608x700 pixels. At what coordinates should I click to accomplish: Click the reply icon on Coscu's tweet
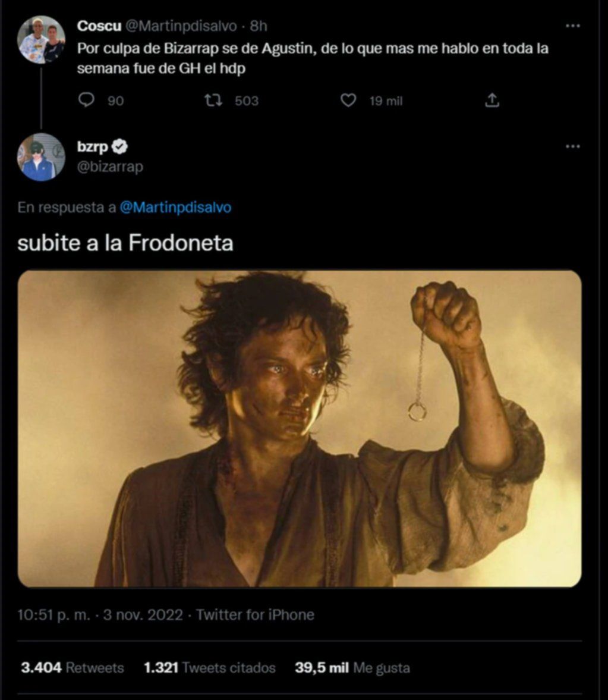(87, 101)
